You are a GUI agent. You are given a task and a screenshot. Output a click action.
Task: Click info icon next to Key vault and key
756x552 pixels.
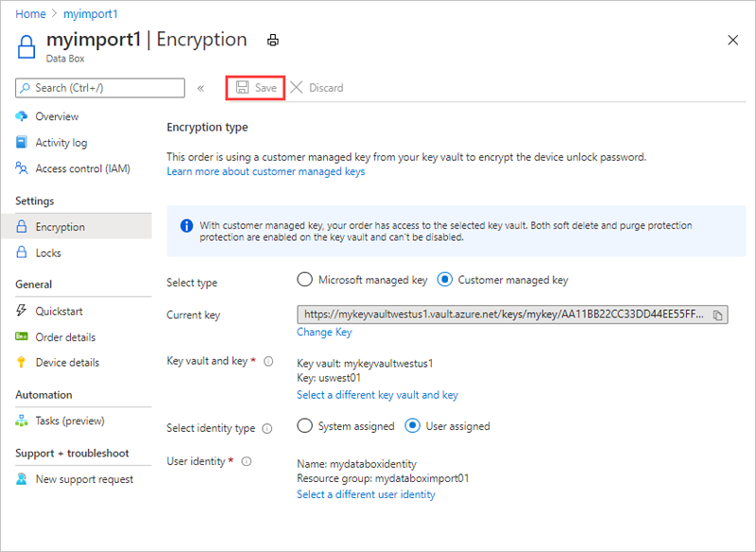268,361
